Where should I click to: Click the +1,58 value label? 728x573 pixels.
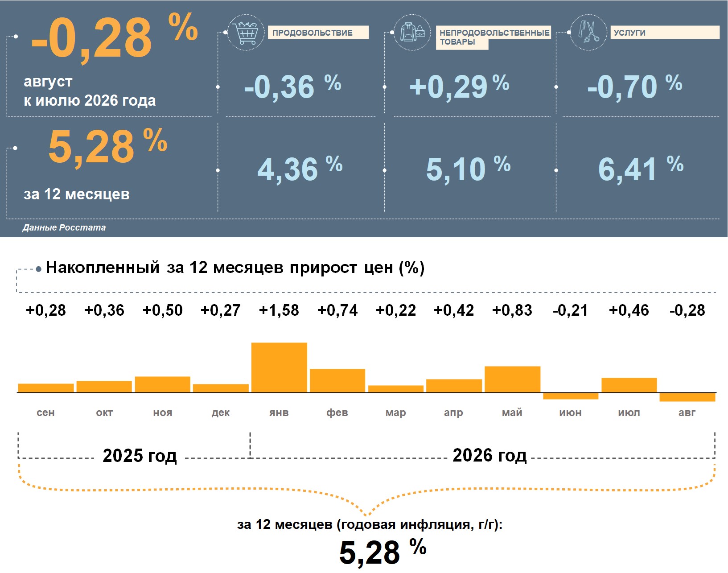click(x=279, y=310)
